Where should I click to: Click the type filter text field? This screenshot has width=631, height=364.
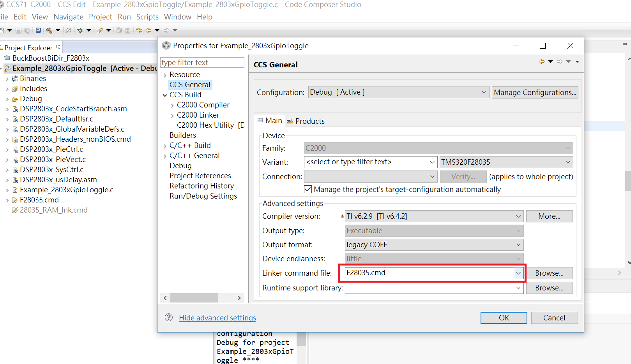pyautogui.click(x=202, y=63)
